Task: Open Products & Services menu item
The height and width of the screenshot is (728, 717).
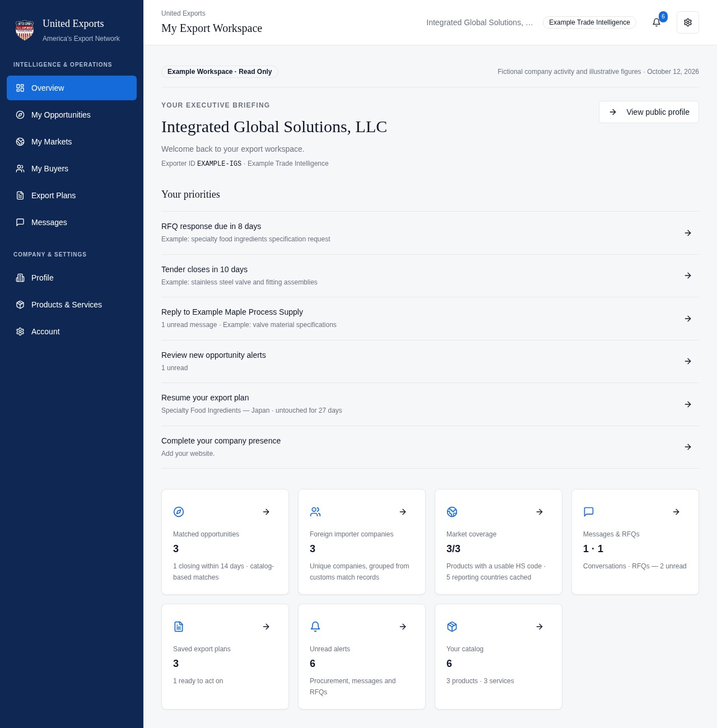Action: click(x=72, y=305)
